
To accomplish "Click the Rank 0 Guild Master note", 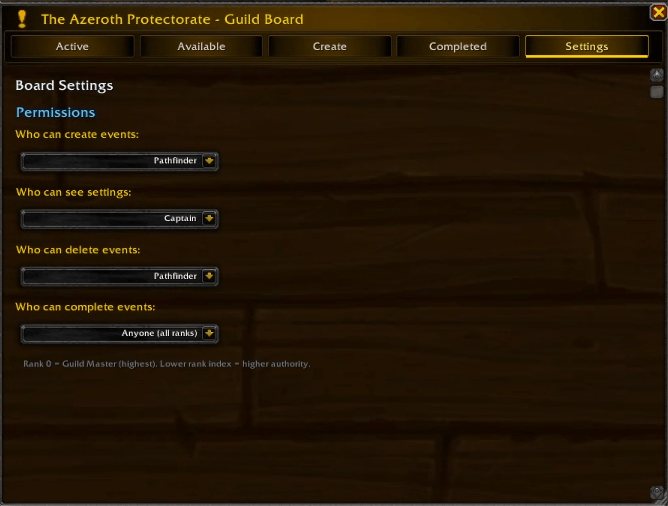I will point(167,364).
